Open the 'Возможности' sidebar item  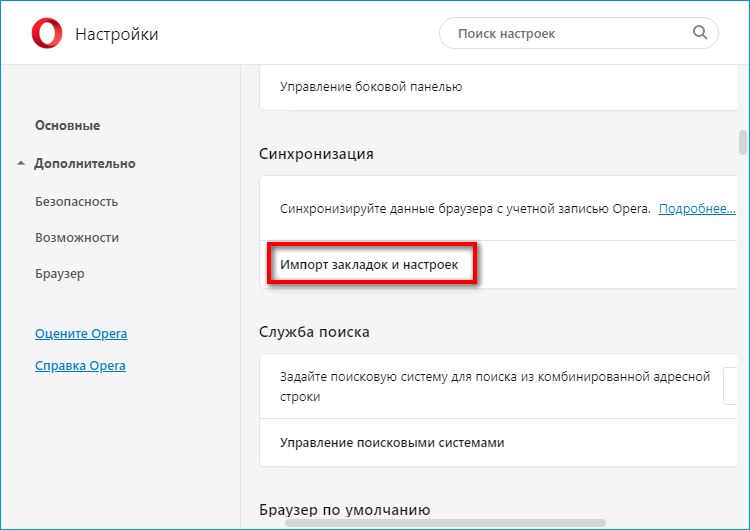(x=77, y=238)
